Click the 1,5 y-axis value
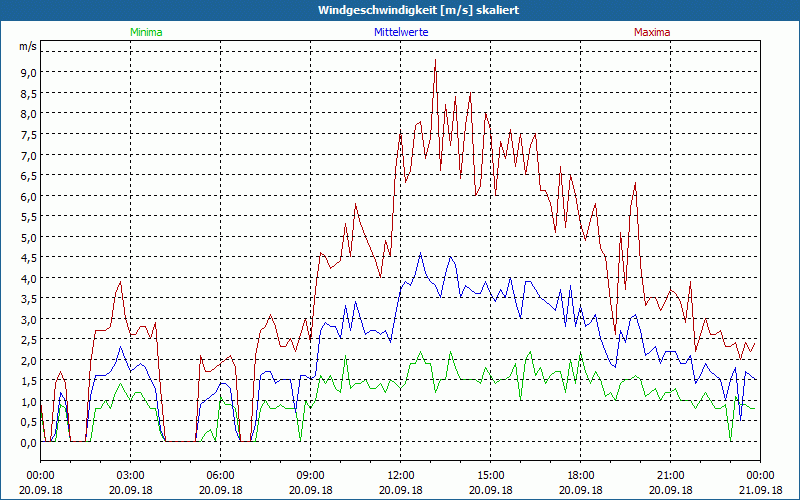Screen dimensions: 800x500 tap(29, 381)
